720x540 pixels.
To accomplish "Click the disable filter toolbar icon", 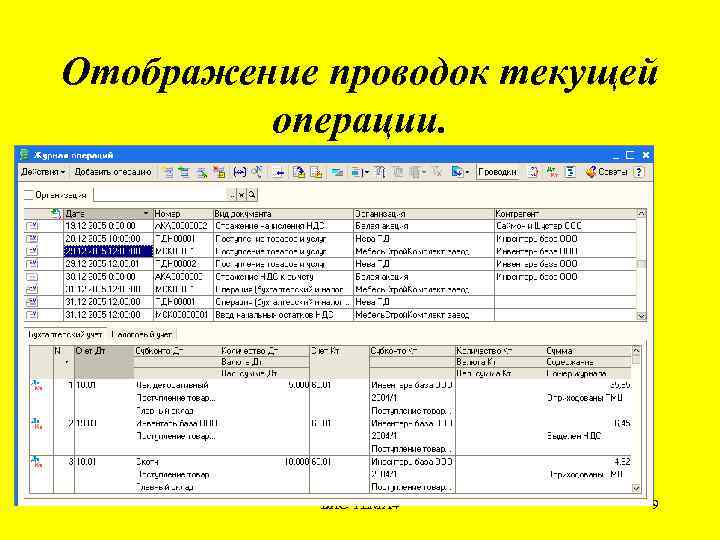I will [437, 172].
